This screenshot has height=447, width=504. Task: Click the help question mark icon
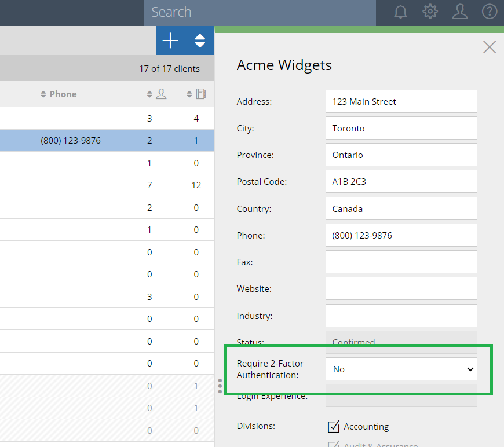[x=490, y=12]
